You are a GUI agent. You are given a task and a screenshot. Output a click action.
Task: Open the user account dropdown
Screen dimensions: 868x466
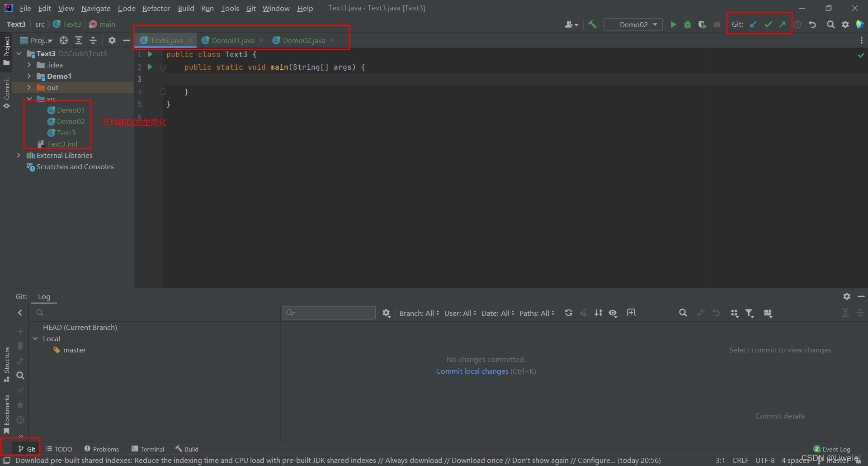coord(571,24)
